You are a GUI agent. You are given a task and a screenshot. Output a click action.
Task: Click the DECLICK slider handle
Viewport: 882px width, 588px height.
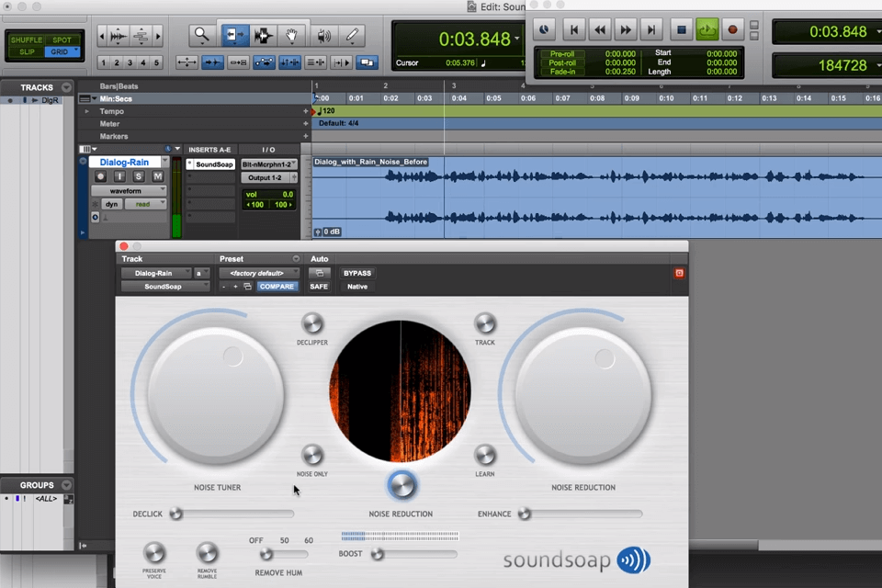coord(175,514)
